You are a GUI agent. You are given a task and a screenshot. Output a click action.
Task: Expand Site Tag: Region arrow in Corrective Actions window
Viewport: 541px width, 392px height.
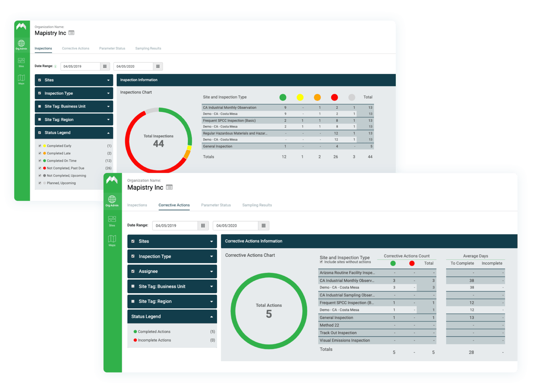pos(212,302)
